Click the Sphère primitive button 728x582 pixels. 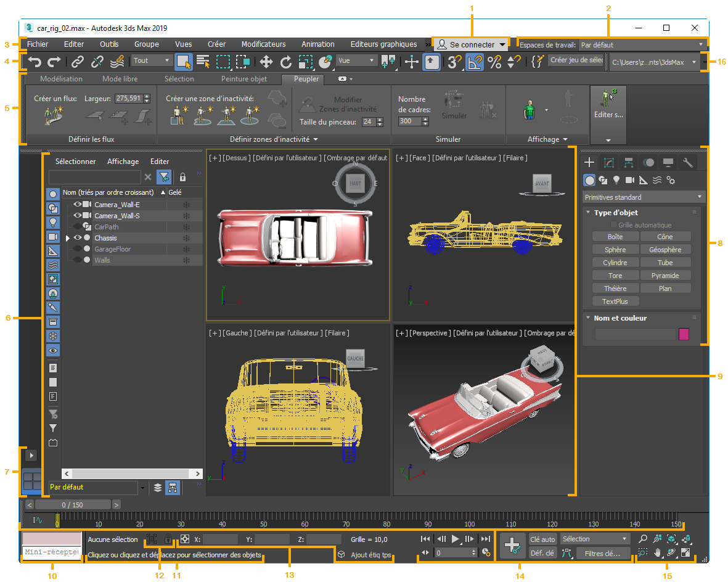point(615,250)
